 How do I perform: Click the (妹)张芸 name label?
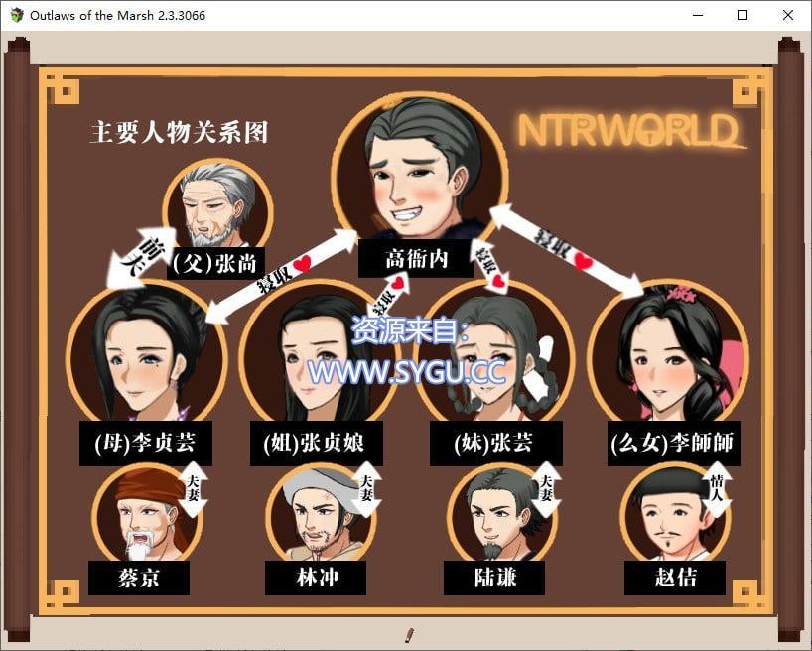495,444
